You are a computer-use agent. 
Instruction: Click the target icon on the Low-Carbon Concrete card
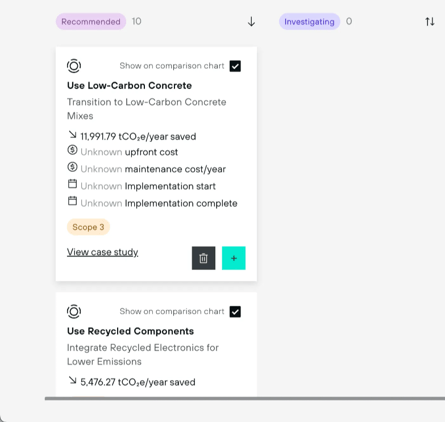(74, 66)
